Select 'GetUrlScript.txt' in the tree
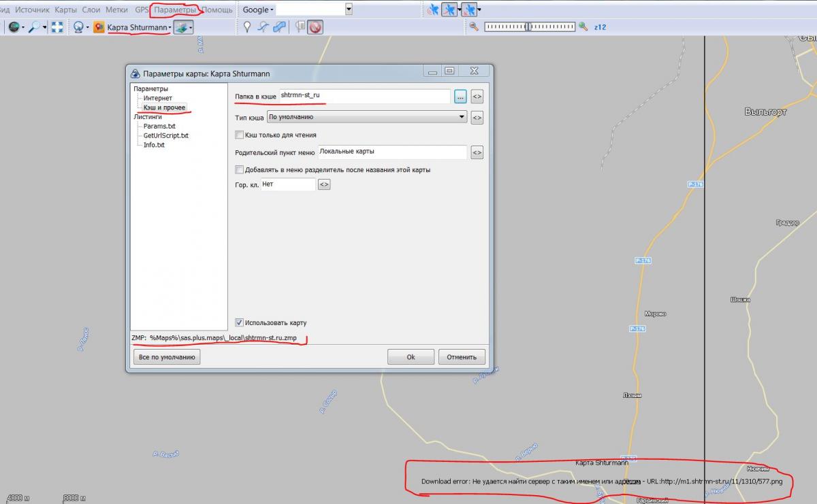The height and width of the screenshot is (504, 817). pos(165,135)
